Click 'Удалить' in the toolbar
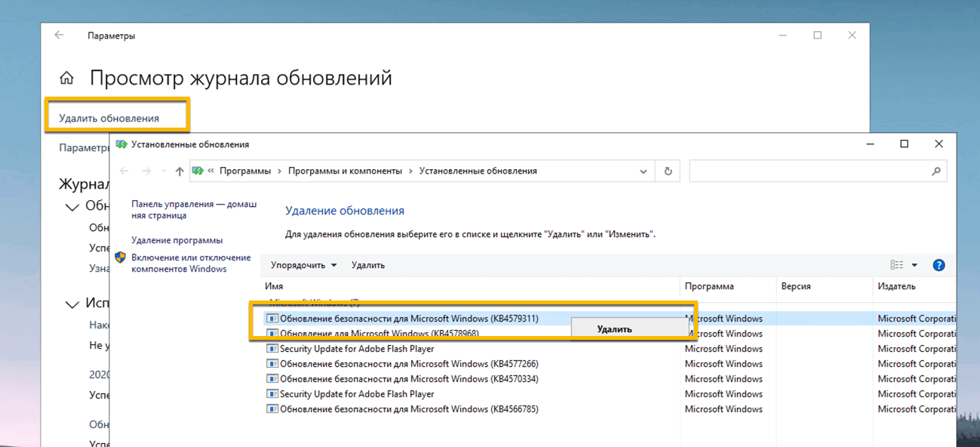This screenshot has width=980, height=447. click(x=368, y=265)
